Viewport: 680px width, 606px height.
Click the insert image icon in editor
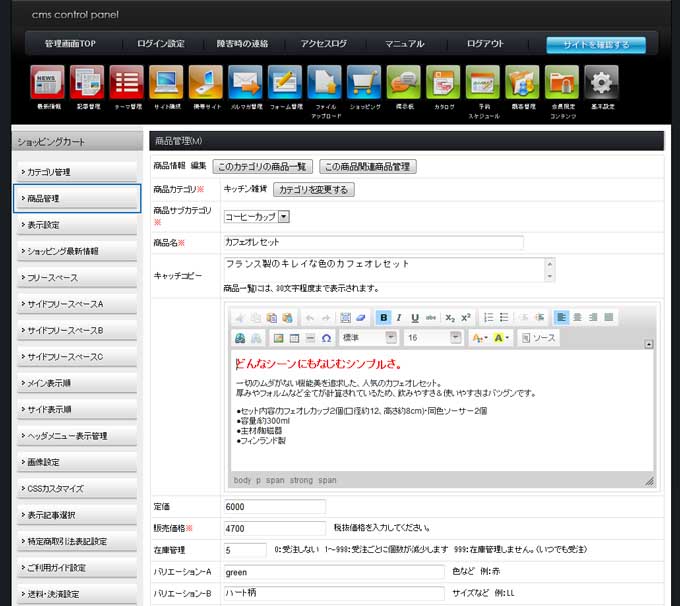279,338
